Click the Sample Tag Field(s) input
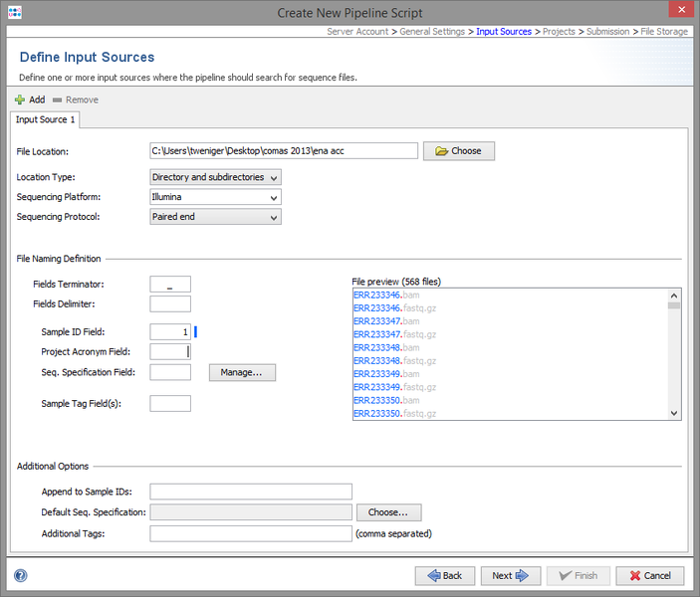Image resolution: width=700 pixels, height=597 pixels. pos(170,403)
